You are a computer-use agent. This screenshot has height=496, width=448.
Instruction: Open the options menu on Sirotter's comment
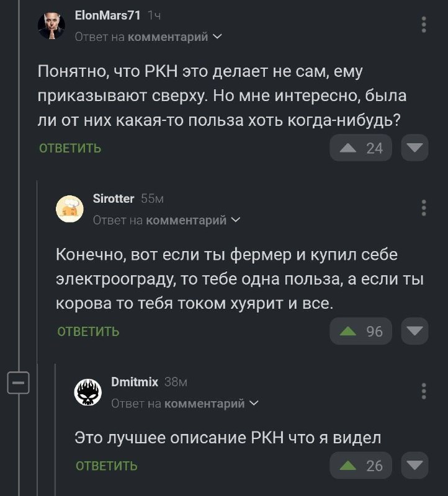click(423, 206)
